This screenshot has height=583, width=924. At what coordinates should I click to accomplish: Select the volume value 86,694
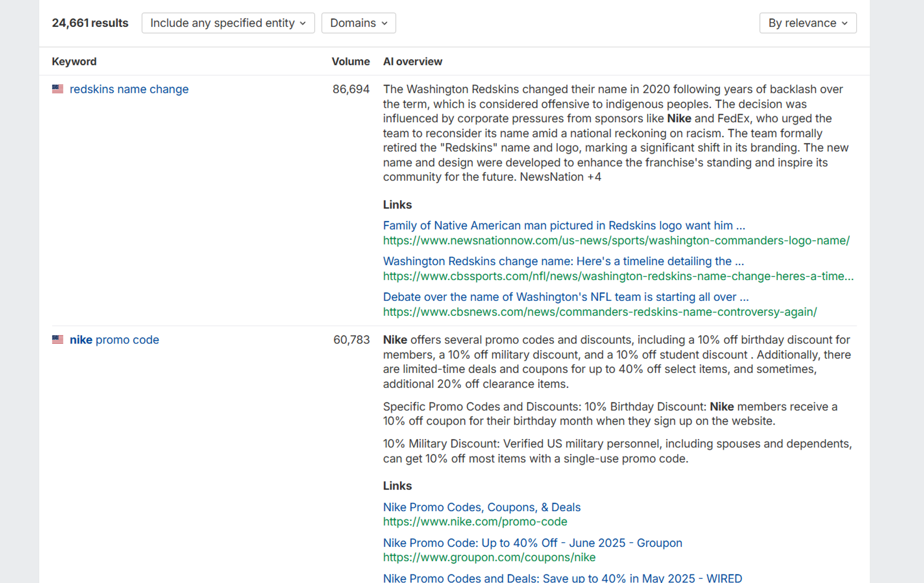351,89
